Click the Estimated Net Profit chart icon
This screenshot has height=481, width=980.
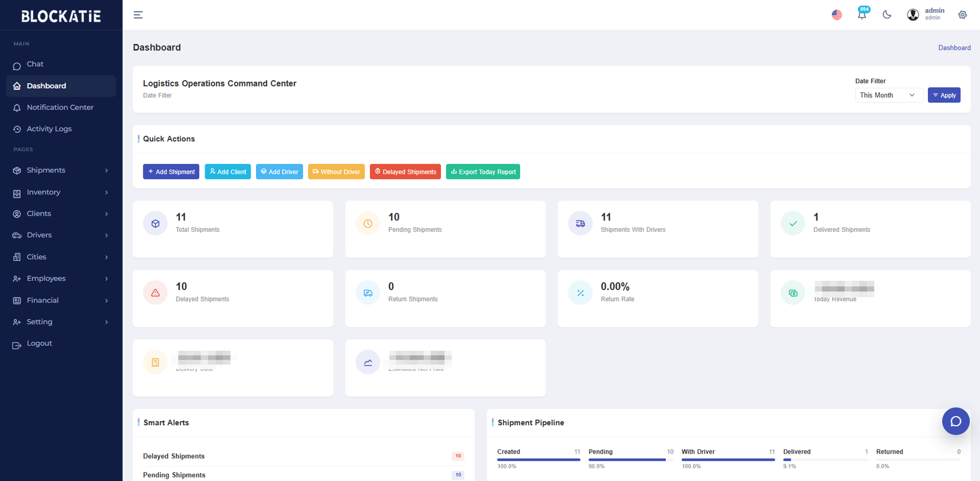tap(368, 362)
